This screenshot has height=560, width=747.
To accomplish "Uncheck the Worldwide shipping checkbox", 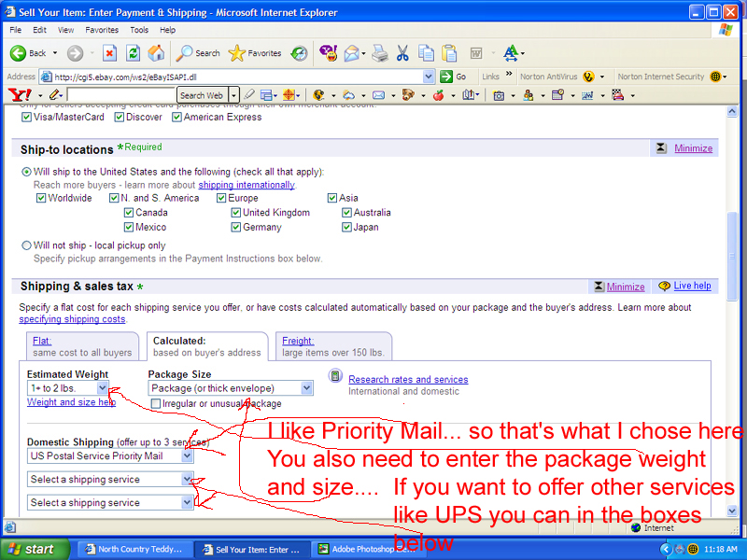I will 41,198.
